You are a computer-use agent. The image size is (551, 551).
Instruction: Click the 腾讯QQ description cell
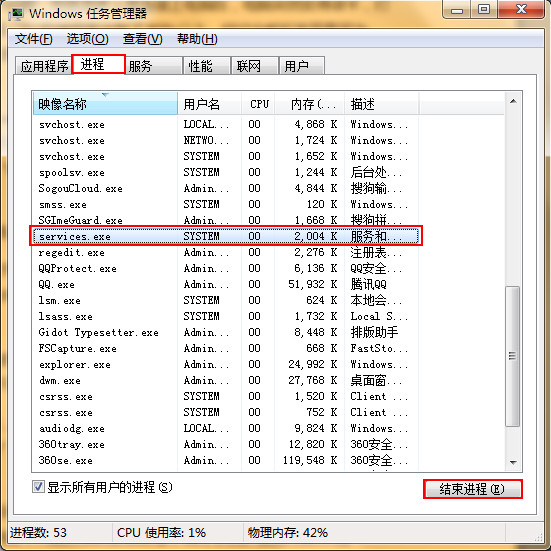tap(368, 284)
